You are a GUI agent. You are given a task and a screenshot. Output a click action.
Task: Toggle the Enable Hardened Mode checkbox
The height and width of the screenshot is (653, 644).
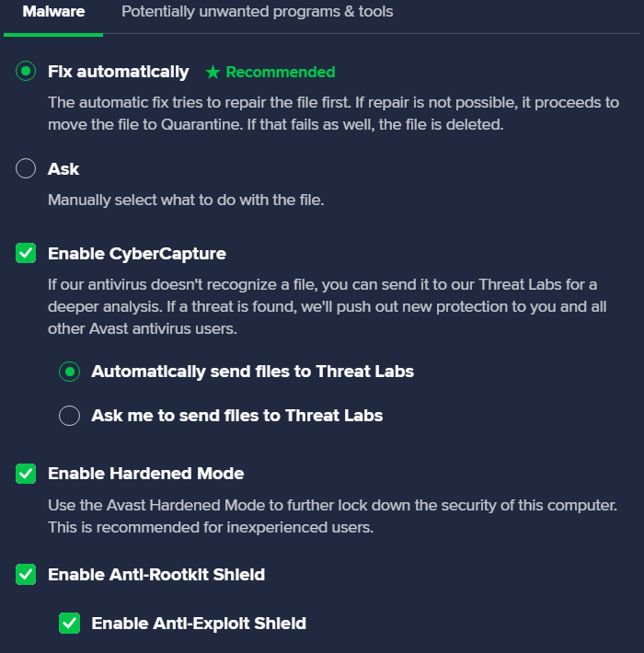tap(26, 474)
